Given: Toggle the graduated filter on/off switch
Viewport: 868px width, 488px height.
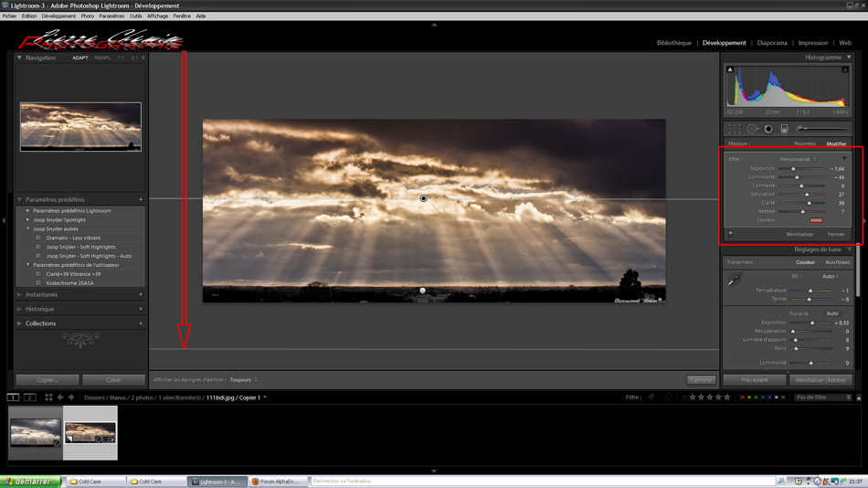Looking at the screenshot, I should coord(731,234).
